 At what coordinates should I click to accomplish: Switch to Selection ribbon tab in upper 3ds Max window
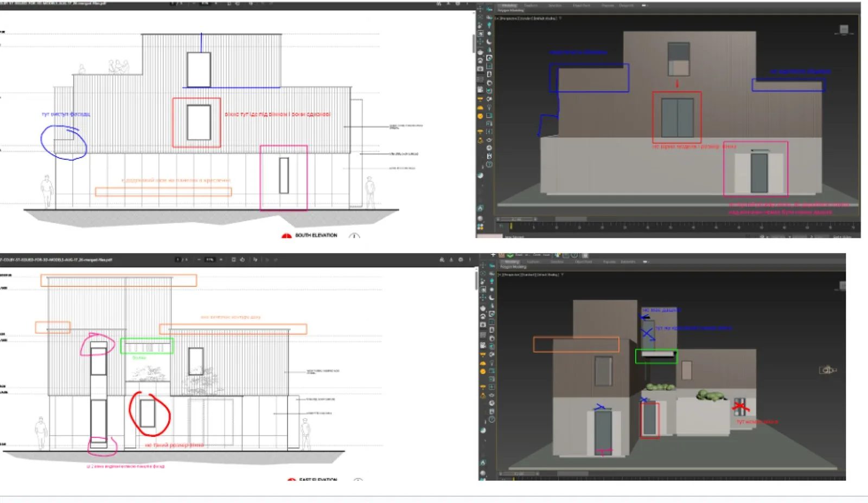coord(555,5)
